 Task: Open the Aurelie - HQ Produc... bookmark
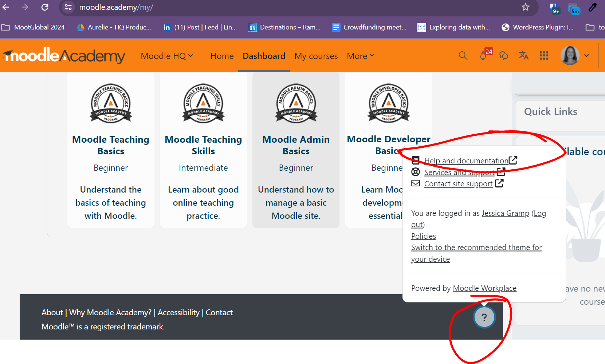(114, 27)
